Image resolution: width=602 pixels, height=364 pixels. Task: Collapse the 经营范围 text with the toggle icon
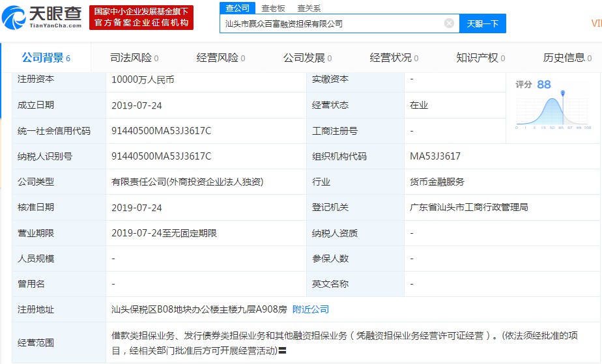coord(282,350)
